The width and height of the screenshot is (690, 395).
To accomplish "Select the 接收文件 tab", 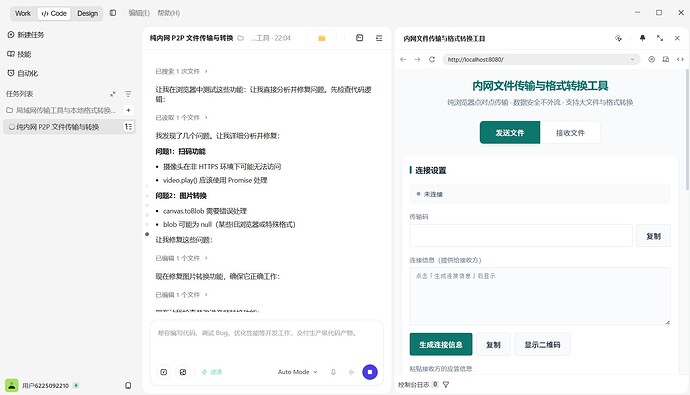I will [x=570, y=132].
